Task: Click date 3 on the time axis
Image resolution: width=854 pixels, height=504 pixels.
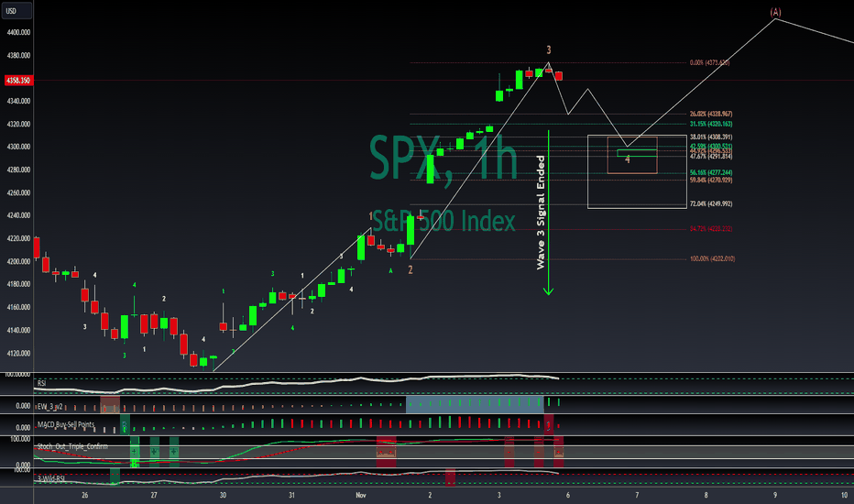Action: click(498, 495)
